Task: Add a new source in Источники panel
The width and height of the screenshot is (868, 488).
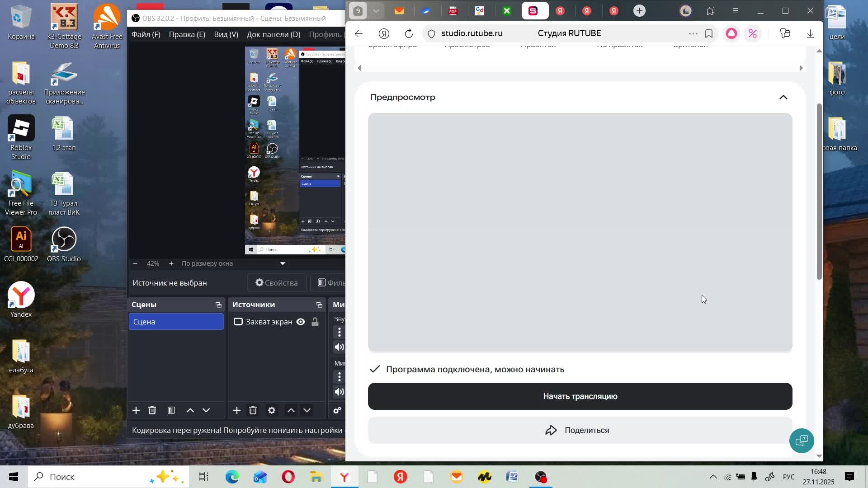Action: click(236, 410)
